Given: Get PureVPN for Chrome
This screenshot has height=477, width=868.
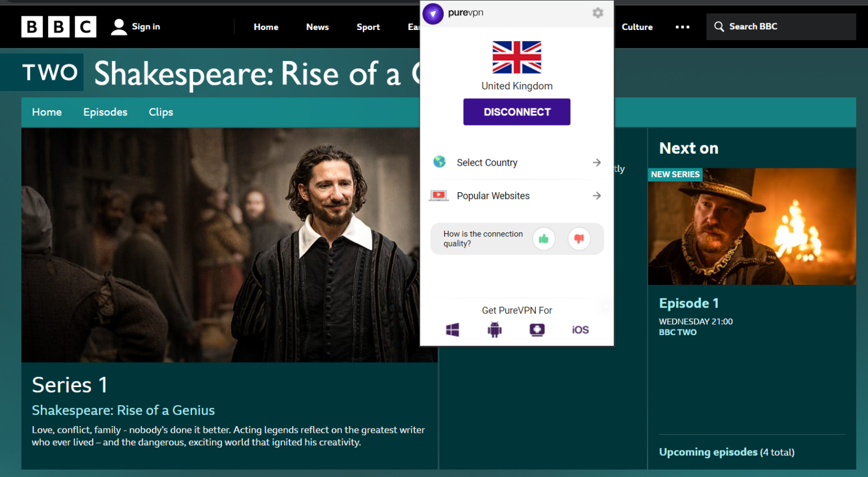Looking at the screenshot, I should coord(537,329).
